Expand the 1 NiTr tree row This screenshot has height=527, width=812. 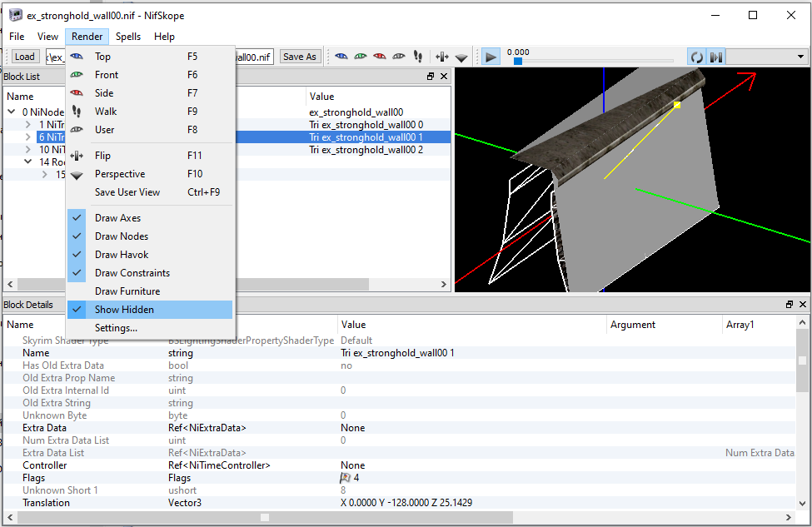point(28,124)
